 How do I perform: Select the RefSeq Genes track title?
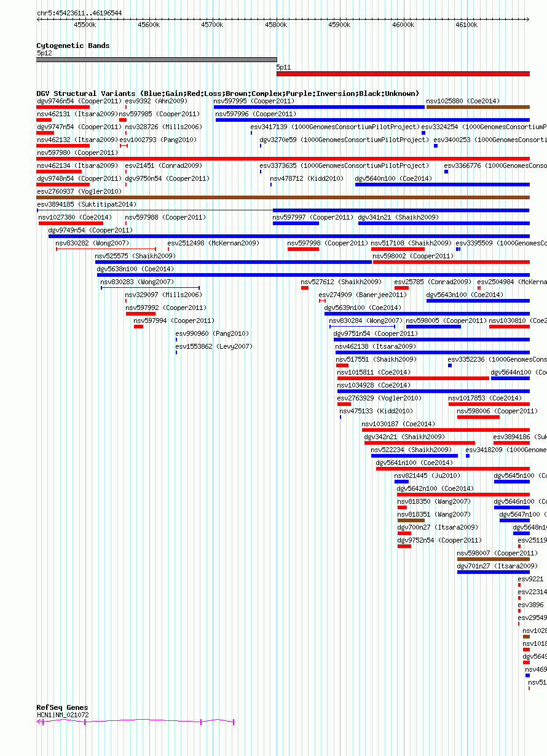coord(62,707)
